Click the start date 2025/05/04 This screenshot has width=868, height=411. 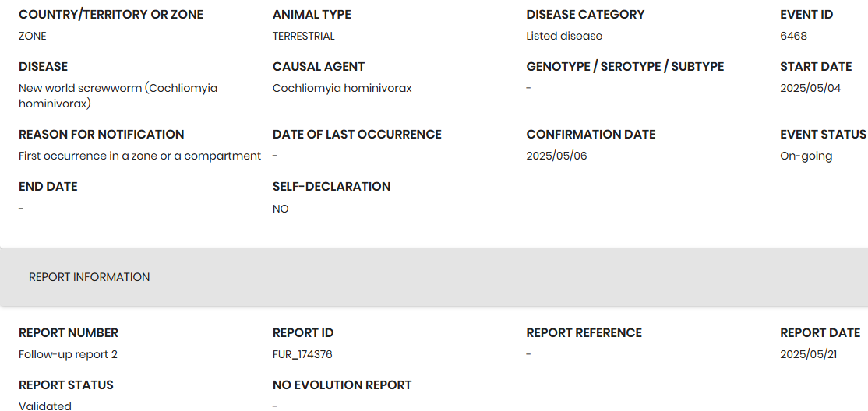click(810, 88)
